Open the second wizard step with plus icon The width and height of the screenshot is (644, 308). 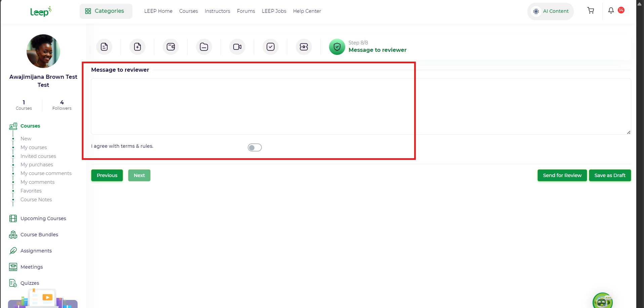[x=137, y=47]
